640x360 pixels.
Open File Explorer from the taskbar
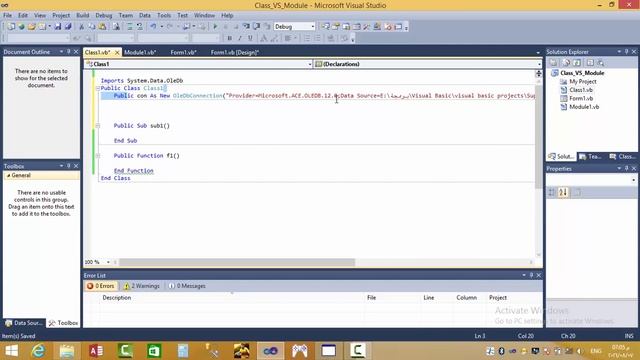click(x=67, y=351)
